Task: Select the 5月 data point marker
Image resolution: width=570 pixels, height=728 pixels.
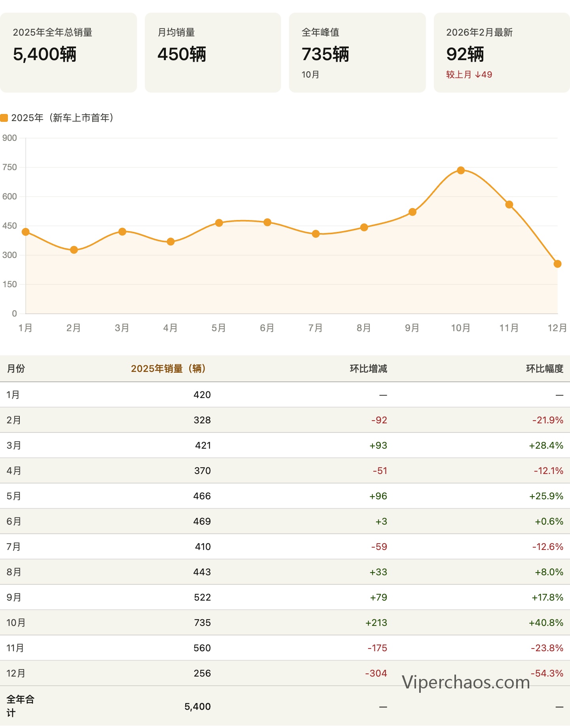Action: (x=219, y=223)
